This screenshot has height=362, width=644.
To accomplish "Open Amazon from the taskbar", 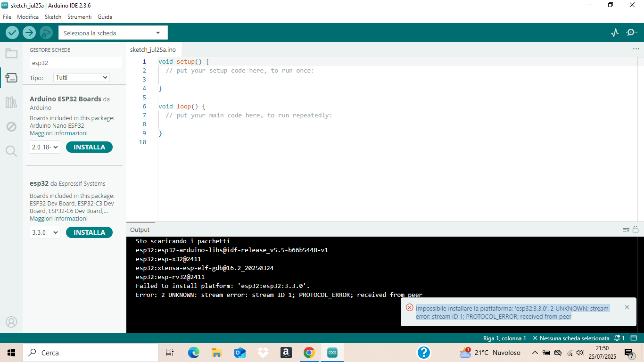I will click(286, 353).
